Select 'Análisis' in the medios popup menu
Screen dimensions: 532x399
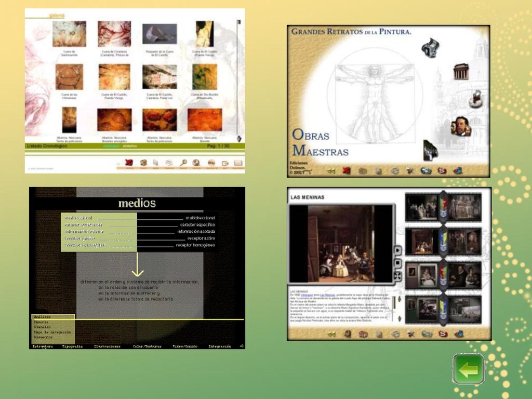pyautogui.click(x=42, y=317)
